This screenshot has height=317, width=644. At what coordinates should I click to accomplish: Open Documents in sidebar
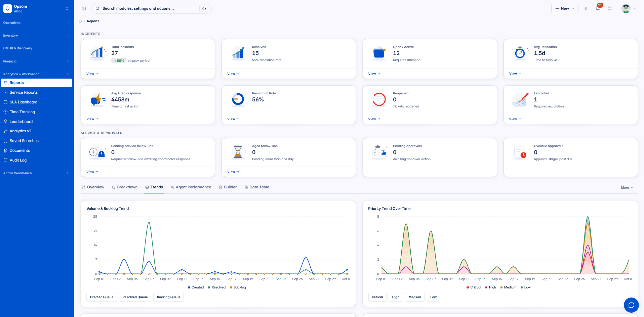coord(37,150)
